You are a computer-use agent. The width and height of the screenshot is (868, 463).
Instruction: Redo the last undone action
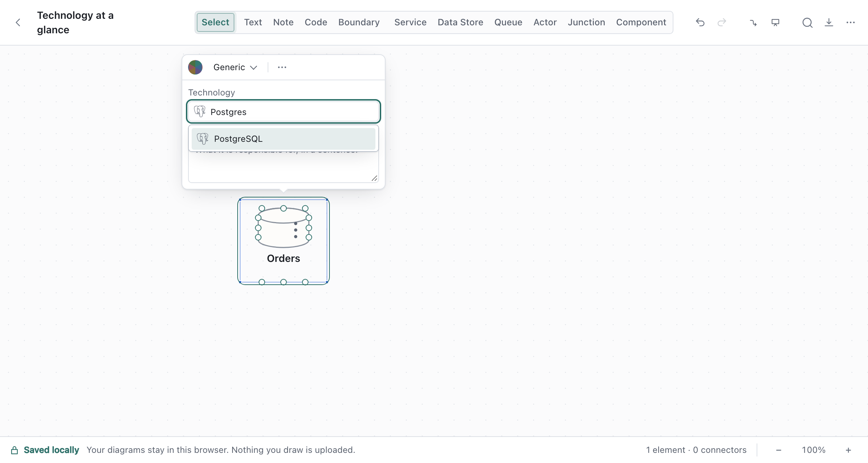click(722, 22)
